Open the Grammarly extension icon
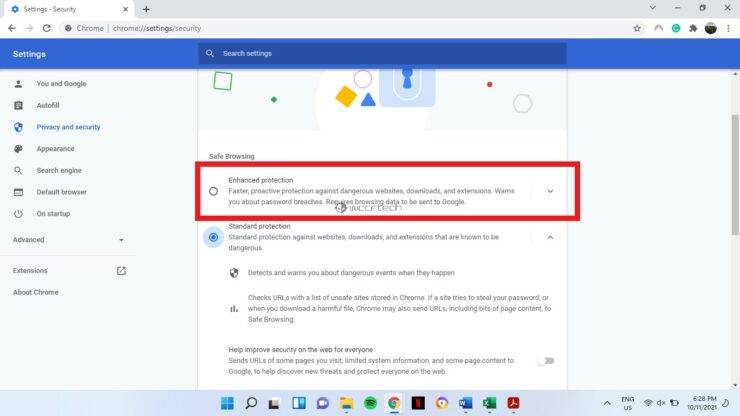The height and width of the screenshot is (416, 740). pyautogui.click(x=676, y=28)
